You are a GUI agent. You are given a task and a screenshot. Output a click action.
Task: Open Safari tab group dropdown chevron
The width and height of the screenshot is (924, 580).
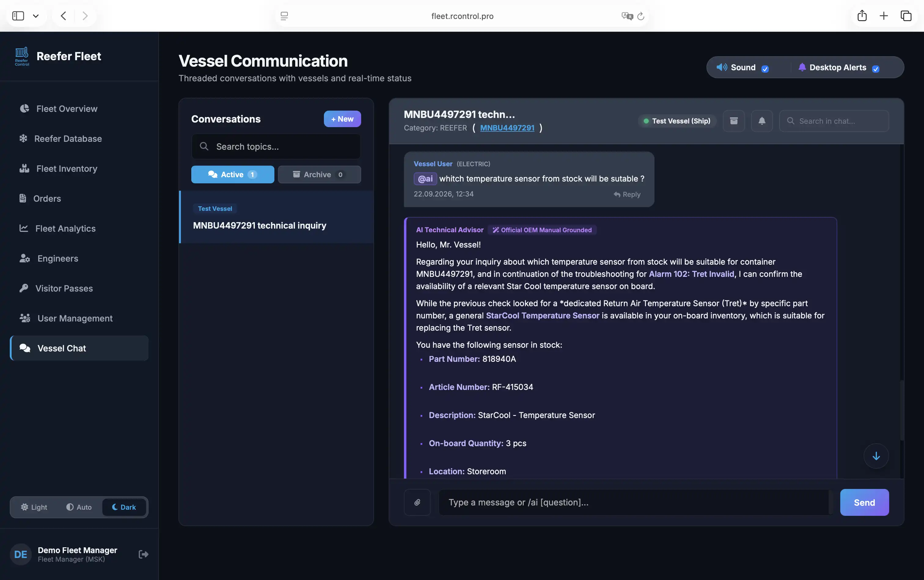(36, 16)
